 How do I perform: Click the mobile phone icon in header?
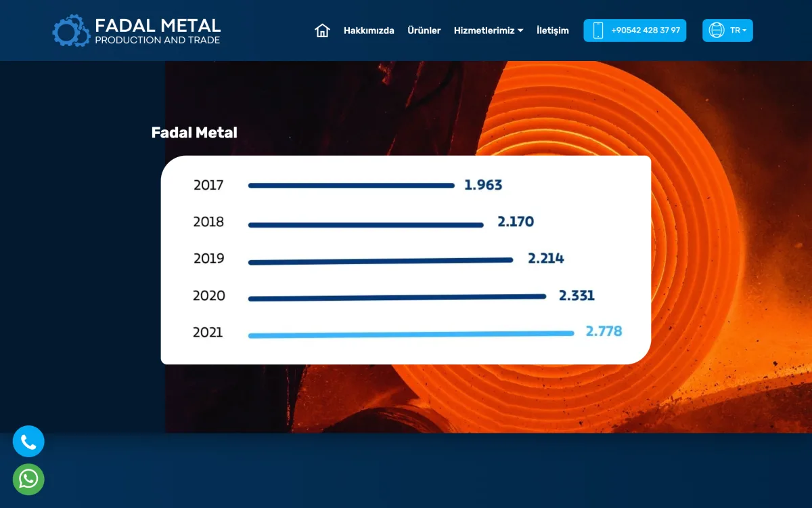click(x=598, y=30)
